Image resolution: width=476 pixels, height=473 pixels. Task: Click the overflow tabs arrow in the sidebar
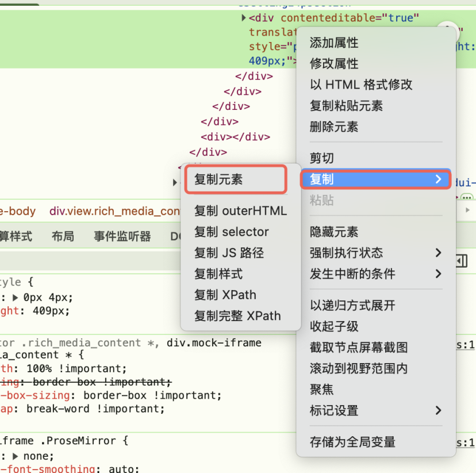[468, 211]
